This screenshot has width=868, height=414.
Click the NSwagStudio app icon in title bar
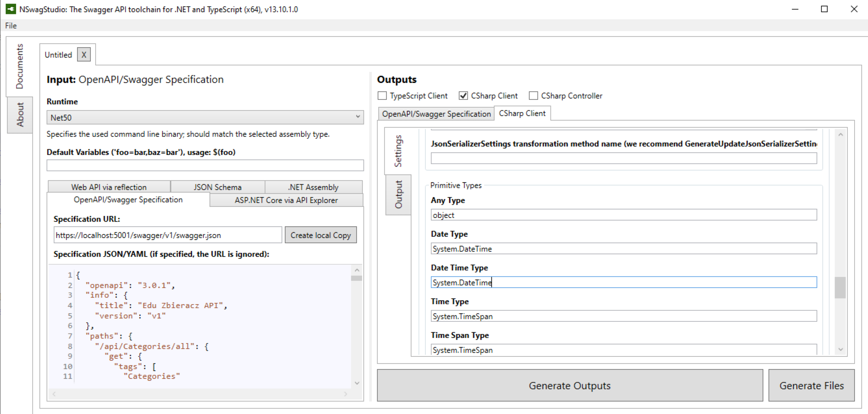(10, 9)
